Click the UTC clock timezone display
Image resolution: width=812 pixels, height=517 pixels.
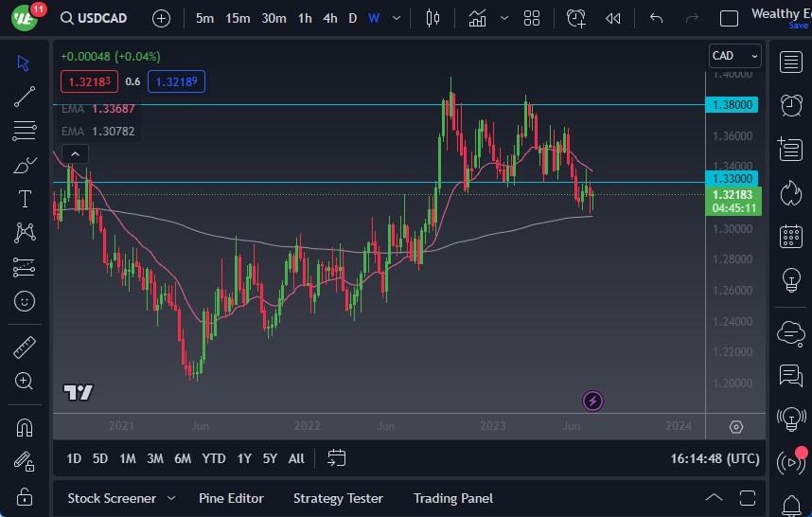[x=714, y=458]
